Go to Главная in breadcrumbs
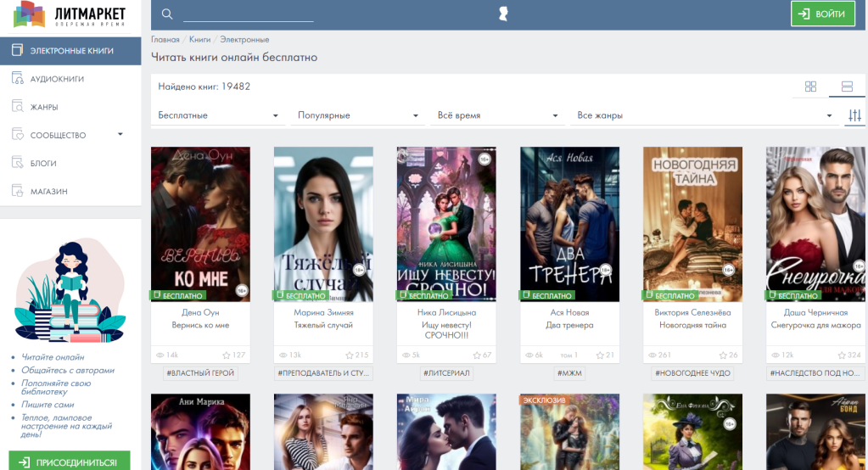 pyautogui.click(x=165, y=40)
